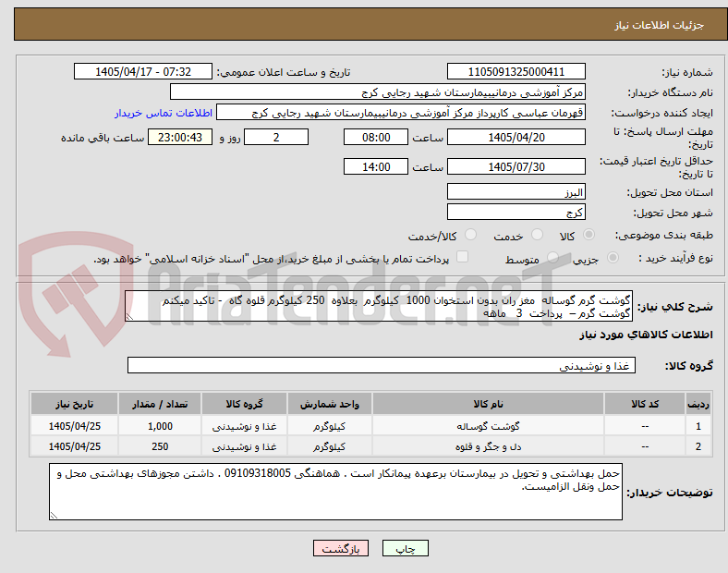Viewport: 728px width, 573px height.
Task: Click the delivery city field کرج
Action: (x=516, y=212)
